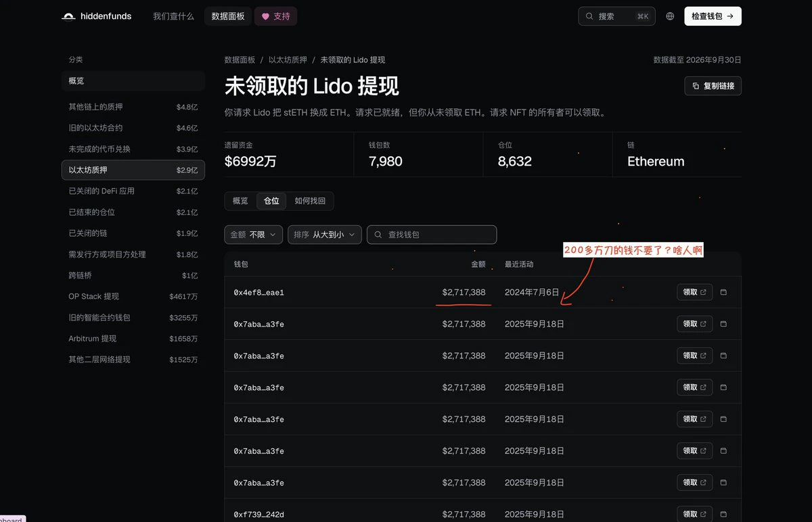Screen dimensions: 812x522
Task: Select 以太坊质押 in the left sidebar
Action: [x=133, y=170]
